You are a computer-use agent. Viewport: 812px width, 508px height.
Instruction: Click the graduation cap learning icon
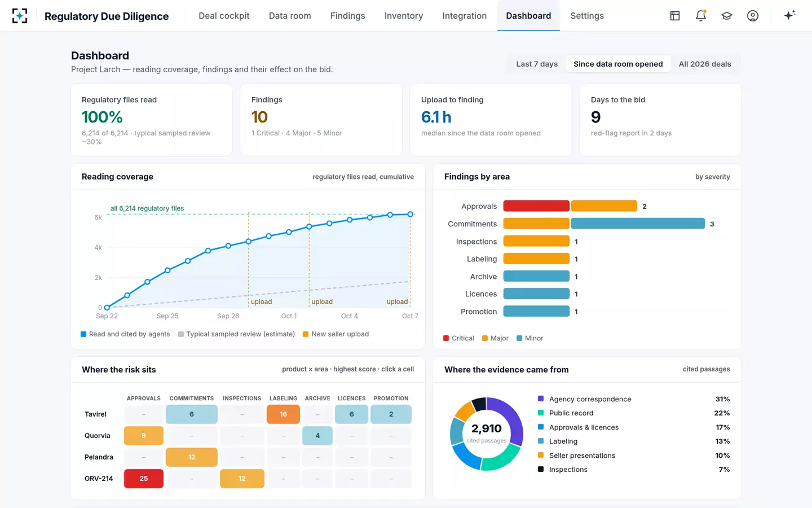pyautogui.click(x=727, y=16)
